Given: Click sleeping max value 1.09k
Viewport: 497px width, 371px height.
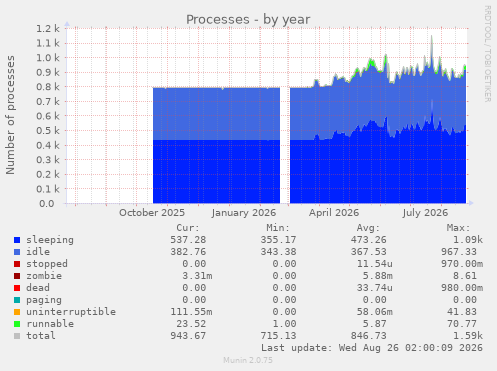Looking at the screenshot, I should pyautogui.click(x=468, y=240).
